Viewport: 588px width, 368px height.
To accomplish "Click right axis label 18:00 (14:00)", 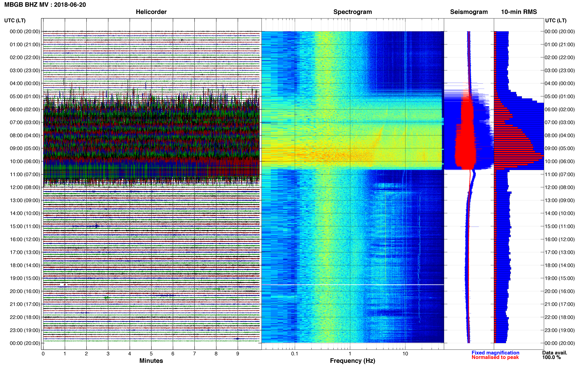I will tap(560, 265).
